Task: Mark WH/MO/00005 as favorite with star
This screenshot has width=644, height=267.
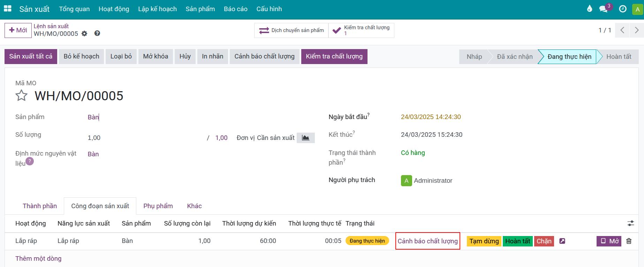Action: click(21, 95)
